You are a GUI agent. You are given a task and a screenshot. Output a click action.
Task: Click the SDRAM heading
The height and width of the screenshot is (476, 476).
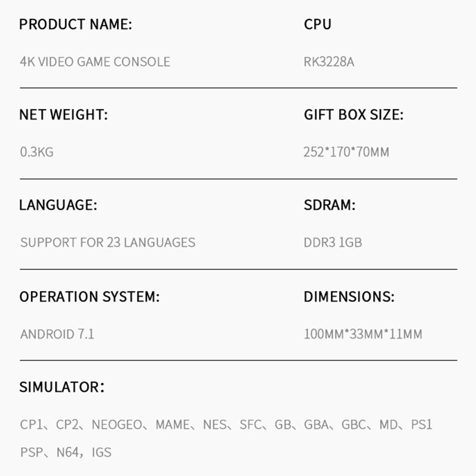click(330, 205)
